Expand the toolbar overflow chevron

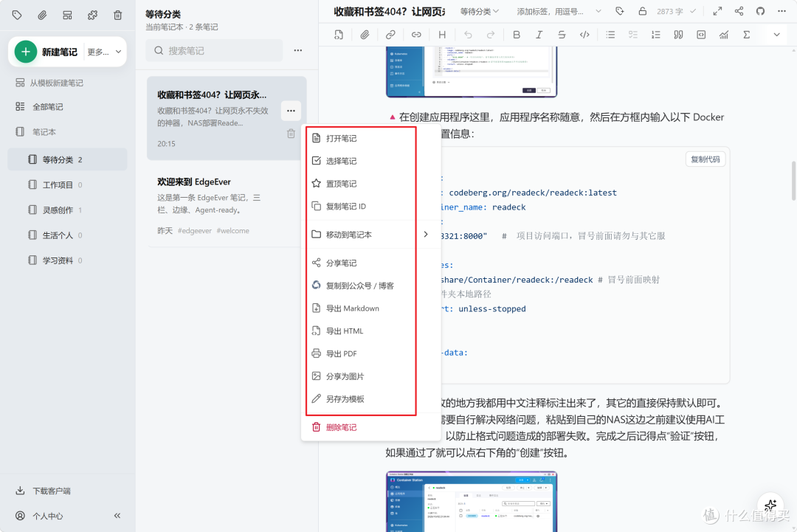pos(776,35)
